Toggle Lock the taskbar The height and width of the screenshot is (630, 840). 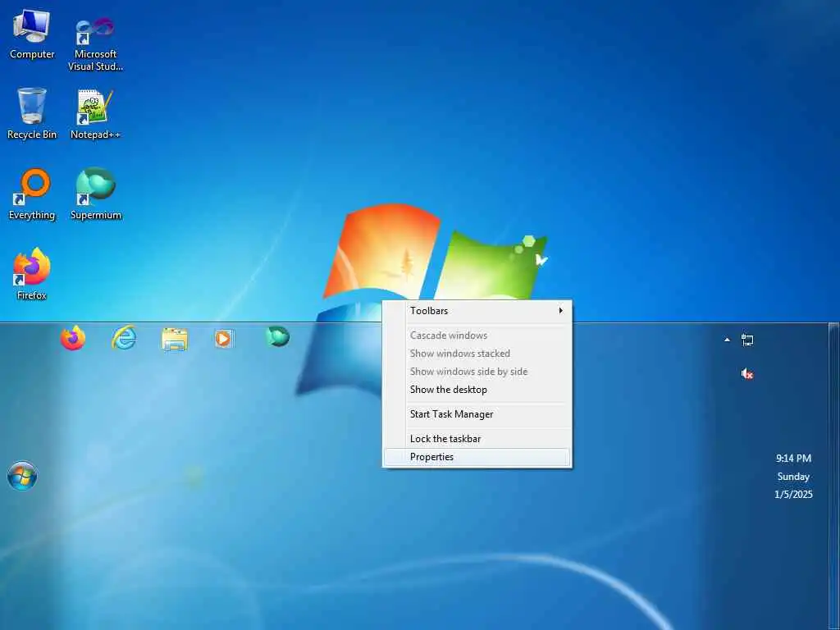(477, 439)
